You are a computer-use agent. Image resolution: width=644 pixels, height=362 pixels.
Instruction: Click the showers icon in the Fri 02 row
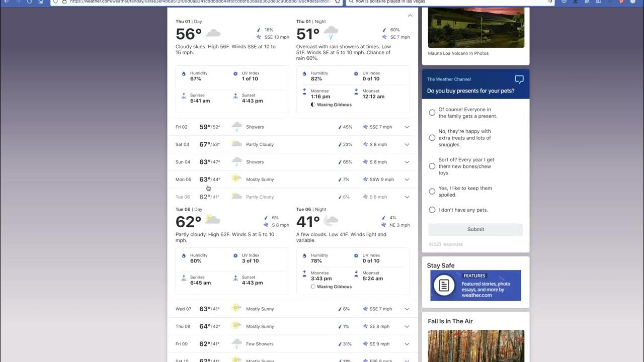236,127
